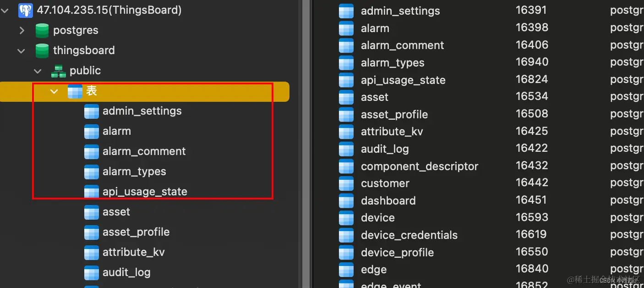The image size is (644, 288).
Task: Click the 表 tables group icon
Action: pos(75,91)
